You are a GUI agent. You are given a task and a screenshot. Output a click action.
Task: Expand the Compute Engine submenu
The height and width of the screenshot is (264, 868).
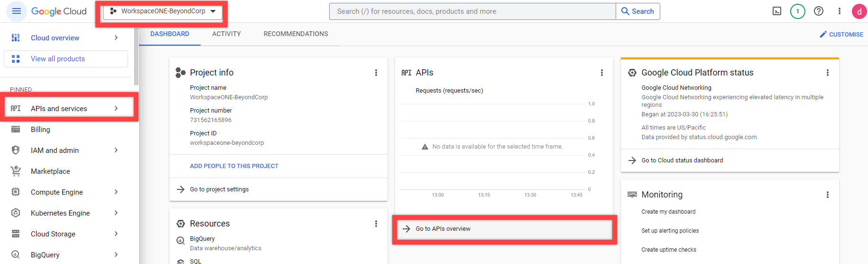pyautogui.click(x=116, y=192)
